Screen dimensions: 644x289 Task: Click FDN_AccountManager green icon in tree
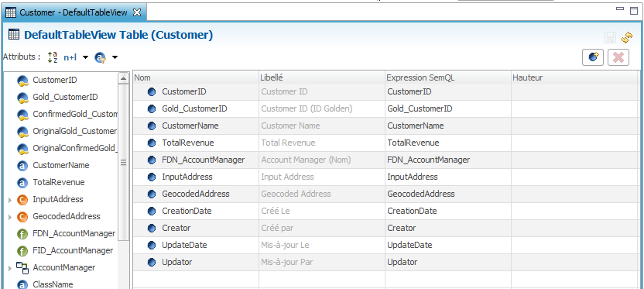(x=22, y=234)
